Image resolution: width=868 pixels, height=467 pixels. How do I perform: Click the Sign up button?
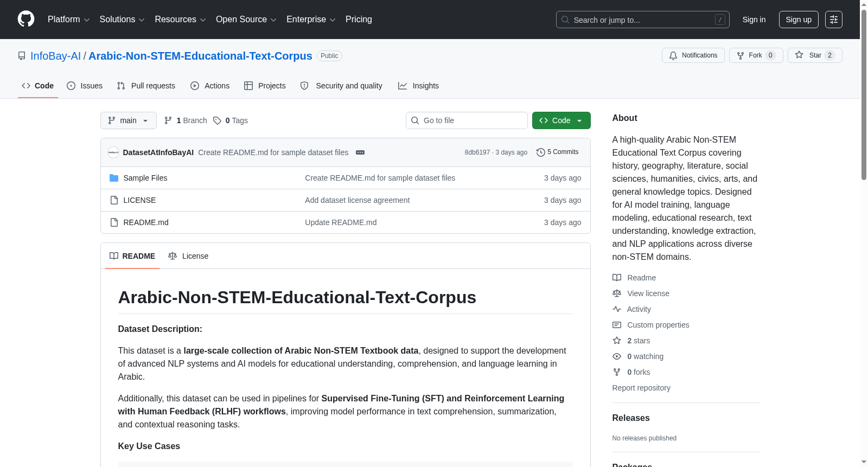(x=799, y=20)
